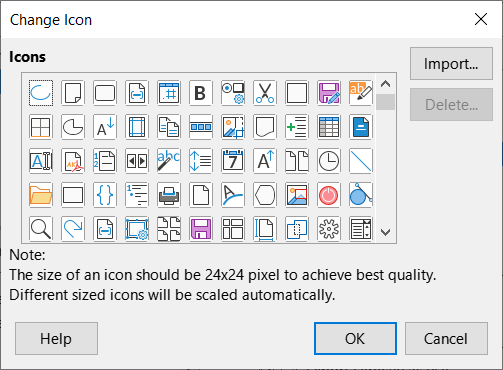This screenshot has width=503, height=370.
Task: Select the green plus insert lines icon
Action: coord(297,127)
